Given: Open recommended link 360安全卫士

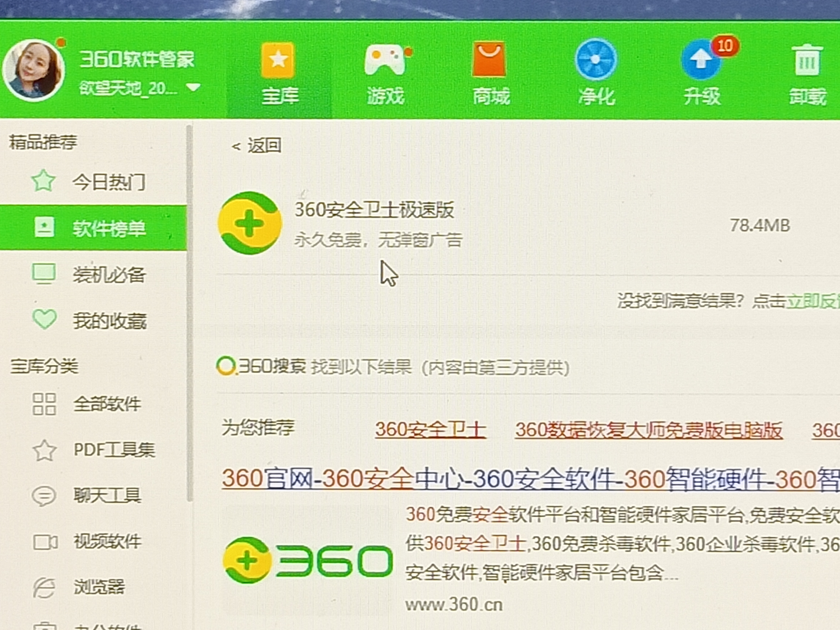Looking at the screenshot, I should pos(431,430).
